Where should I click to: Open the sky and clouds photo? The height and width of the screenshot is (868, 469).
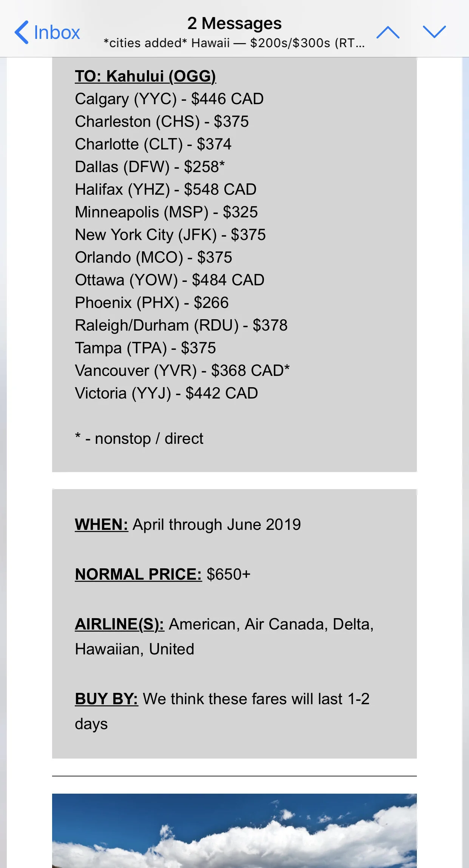(x=234, y=830)
